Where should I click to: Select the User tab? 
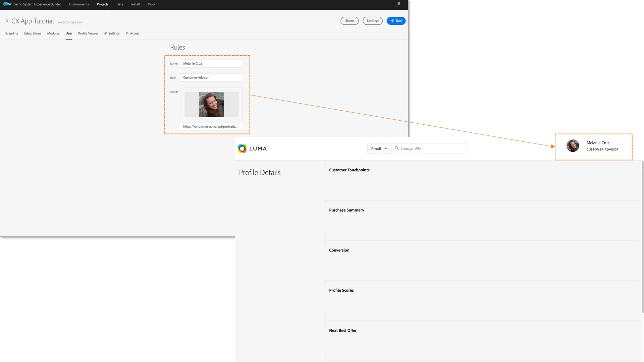pyautogui.click(x=69, y=34)
